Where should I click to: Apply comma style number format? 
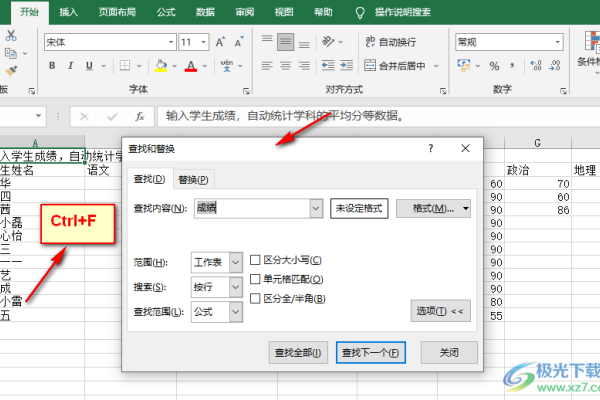pos(512,66)
